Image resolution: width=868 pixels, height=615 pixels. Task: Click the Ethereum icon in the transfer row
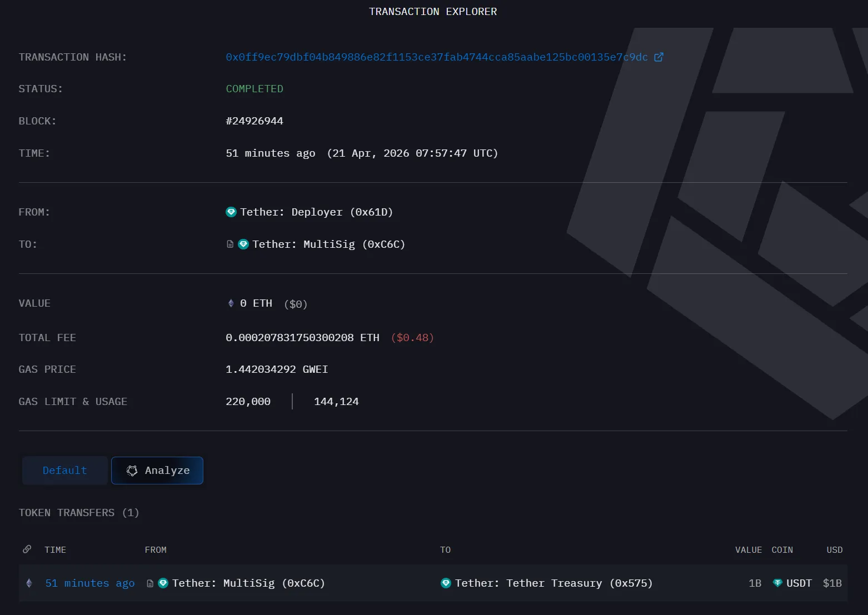(29, 583)
